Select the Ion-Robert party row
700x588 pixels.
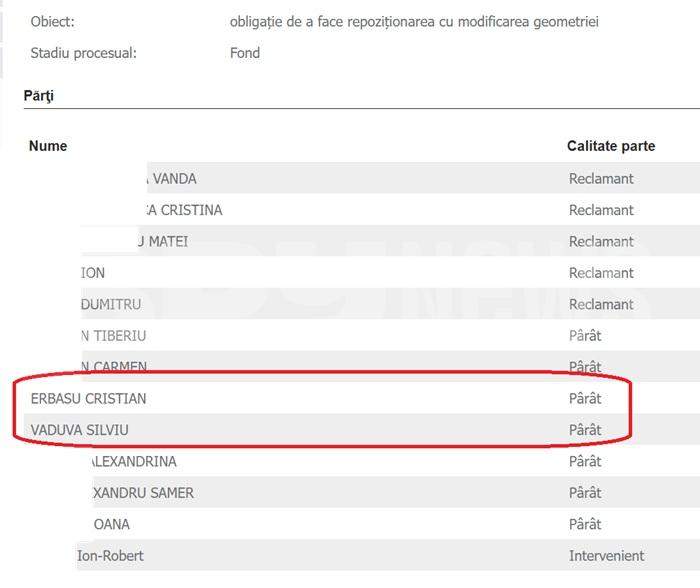coord(111,556)
